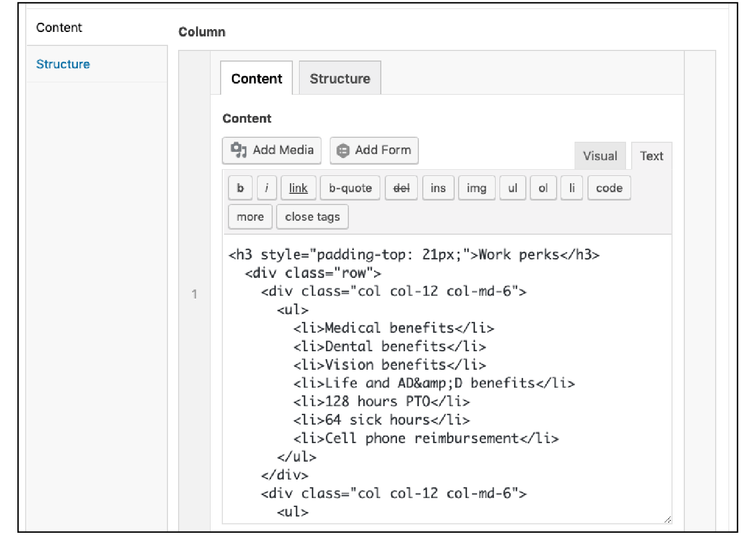Screen dimensions: 756x535
Task: Close open tags with the close tags button
Action: point(312,216)
